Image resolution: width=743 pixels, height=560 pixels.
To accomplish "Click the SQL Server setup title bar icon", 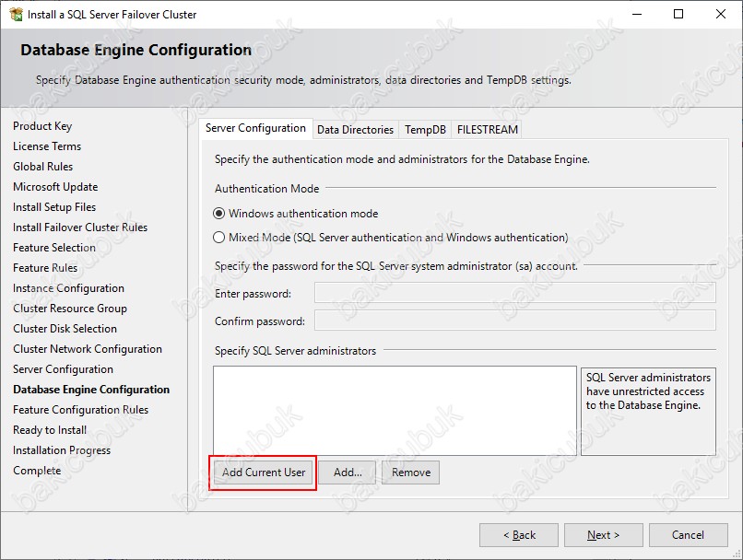I will coord(16,14).
